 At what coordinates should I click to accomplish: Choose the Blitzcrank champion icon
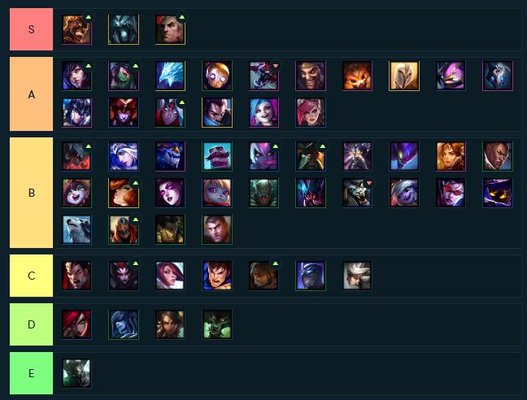pyautogui.click(x=217, y=76)
